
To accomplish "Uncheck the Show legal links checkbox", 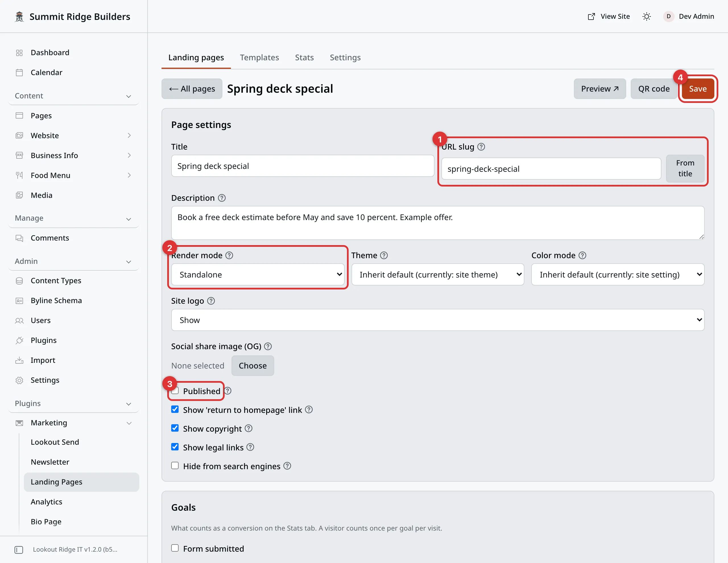I will pos(175,447).
